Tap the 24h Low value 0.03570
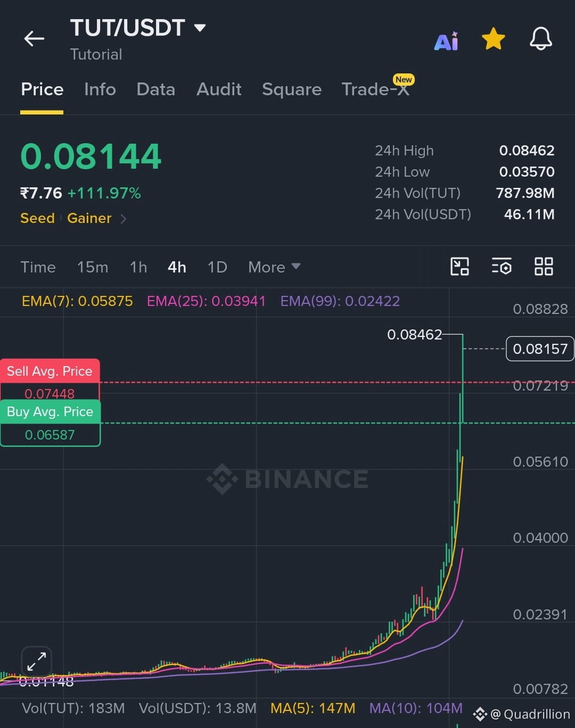 click(527, 172)
